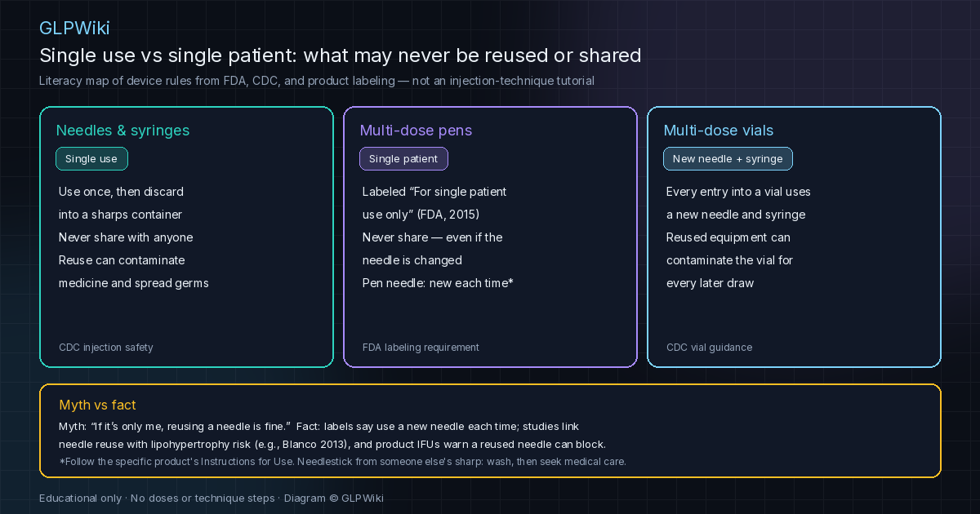Viewport: 980px width, 514px height.
Task: Click the 'Single use' badge
Action: (x=91, y=159)
